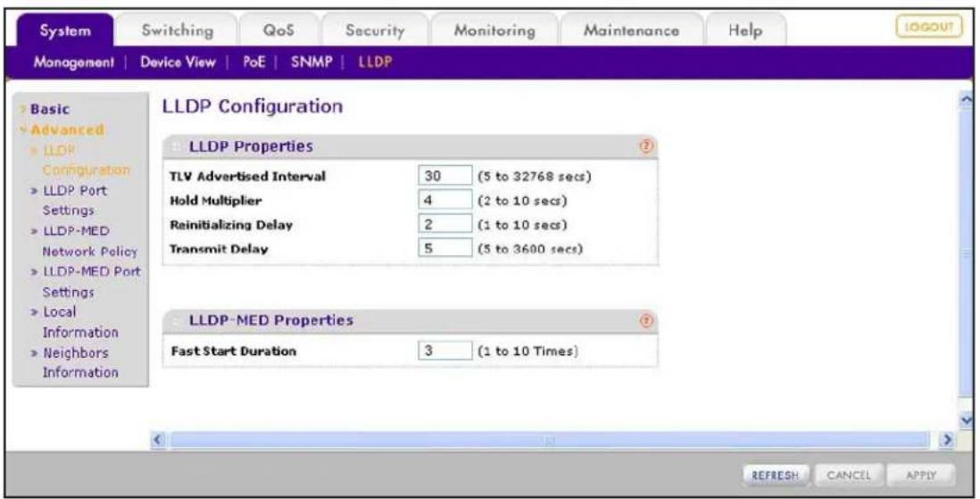Open Local Information in sidebar

pos(80,321)
